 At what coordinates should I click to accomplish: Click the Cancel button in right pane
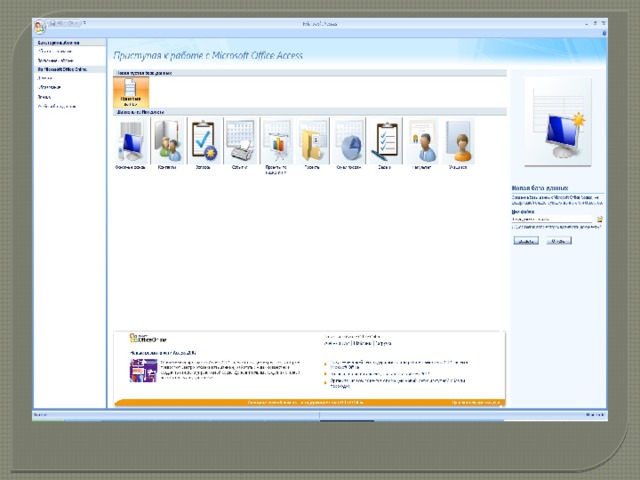[x=559, y=241]
